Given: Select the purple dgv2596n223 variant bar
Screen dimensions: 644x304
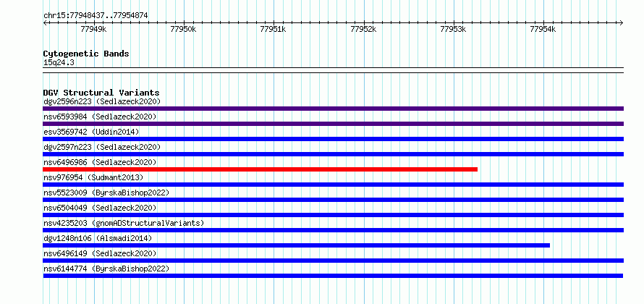Looking at the screenshot, I should tap(333, 109).
